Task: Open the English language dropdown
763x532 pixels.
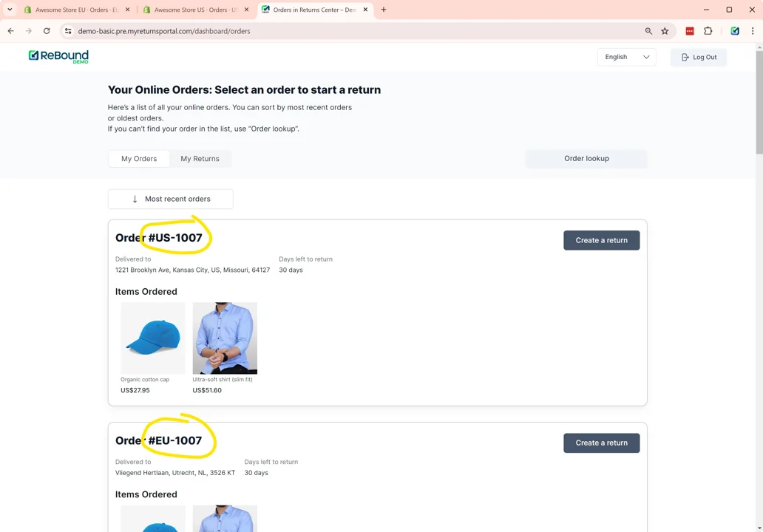Action: pos(626,57)
